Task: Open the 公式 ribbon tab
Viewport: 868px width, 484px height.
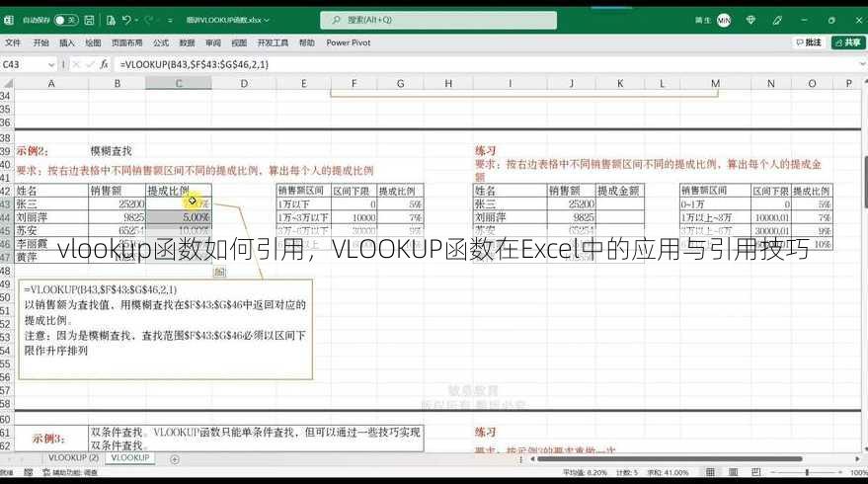Action: click(161, 42)
